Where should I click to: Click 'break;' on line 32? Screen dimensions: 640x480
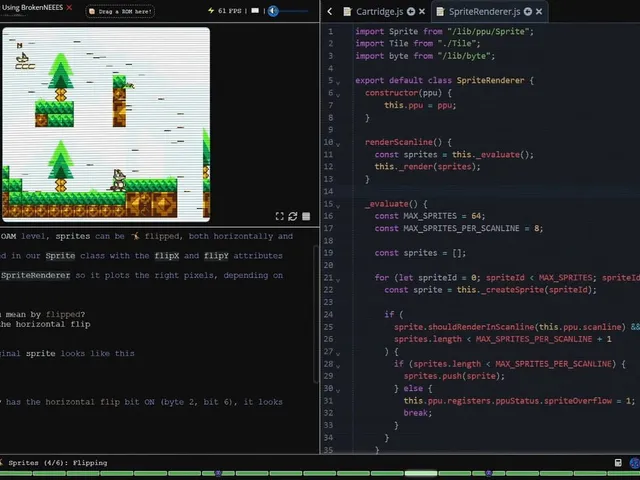[x=418, y=413]
